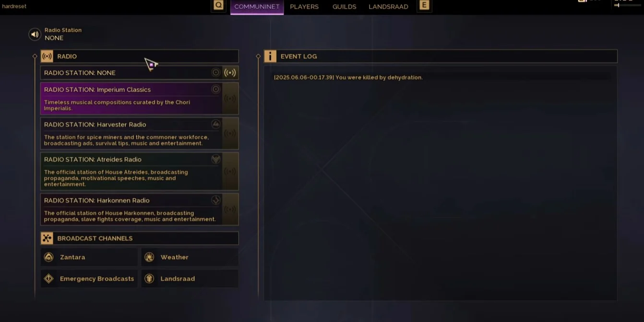Screen dimensions: 644x322
Task: Select the Atreides Radio station row
Action: pos(131,172)
